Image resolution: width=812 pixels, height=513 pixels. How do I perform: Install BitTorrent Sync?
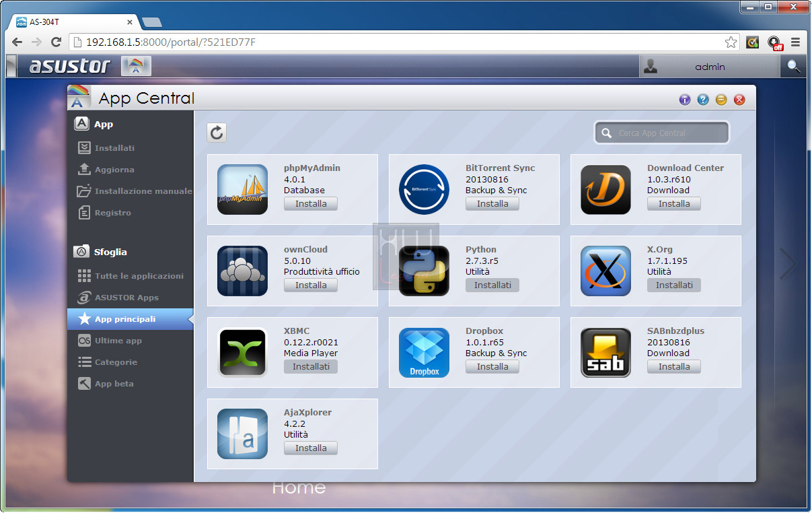click(492, 204)
